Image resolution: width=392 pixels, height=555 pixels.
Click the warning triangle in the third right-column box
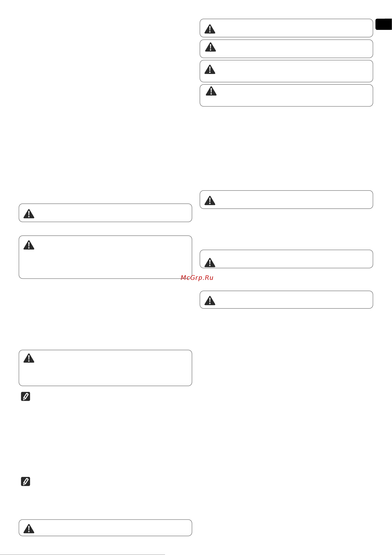210,69
